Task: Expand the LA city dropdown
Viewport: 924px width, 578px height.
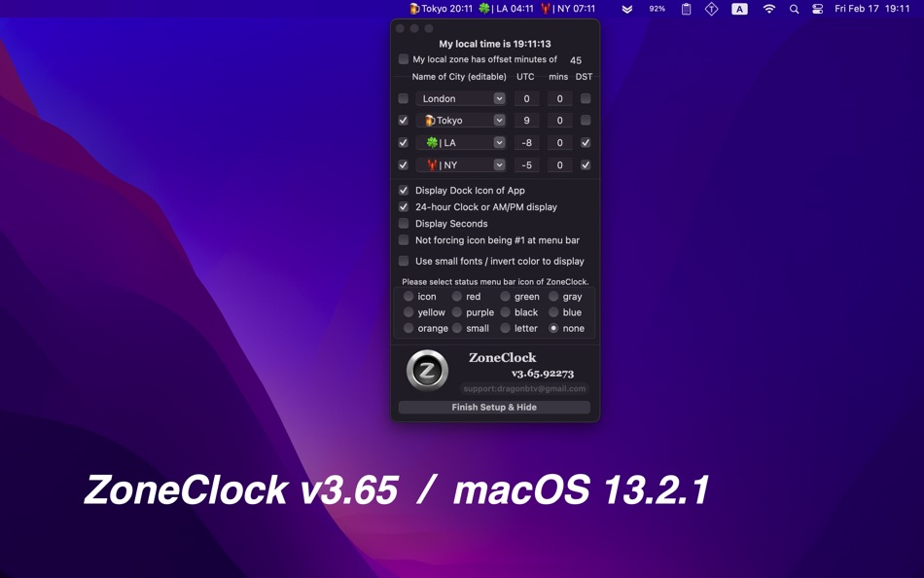Action: (x=499, y=143)
